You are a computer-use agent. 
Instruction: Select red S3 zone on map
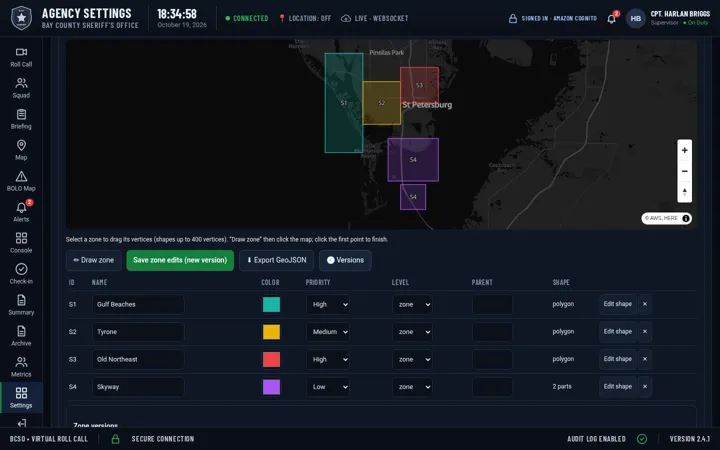coord(419,85)
